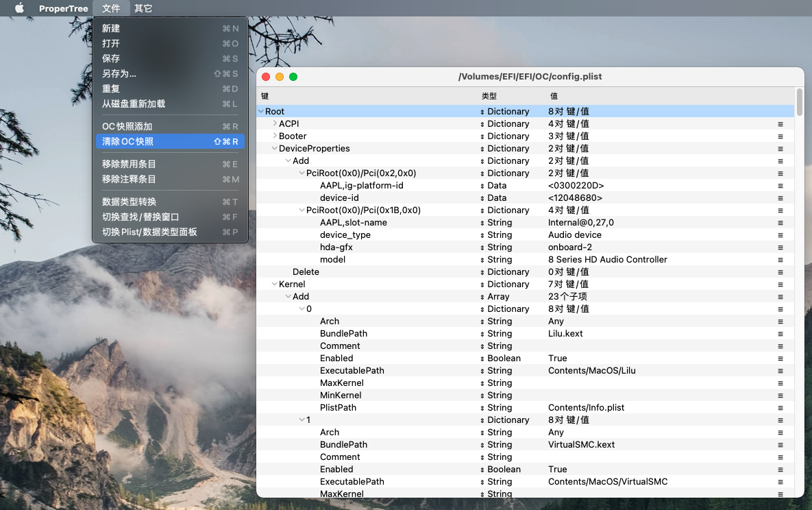Viewport: 812px width, 510px height.
Task: Choose 另存为... menu entry
Action: [170, 73]
